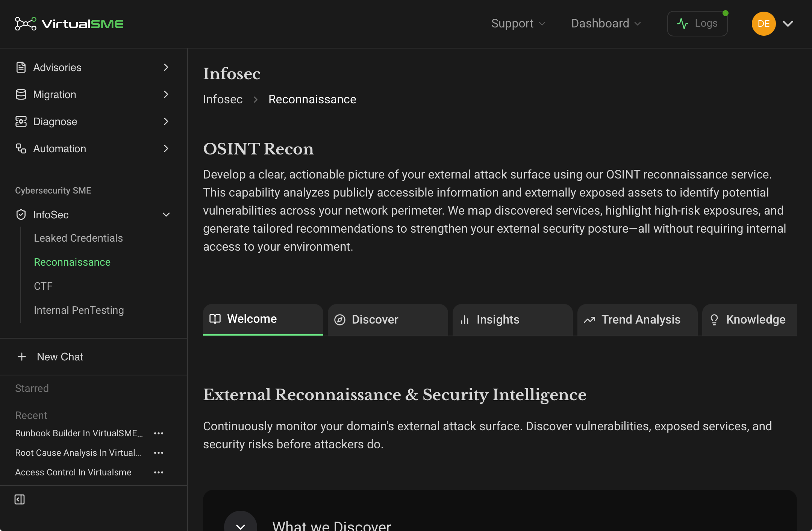
Task: Switch to the Insights tab
Action: point(513,320)
